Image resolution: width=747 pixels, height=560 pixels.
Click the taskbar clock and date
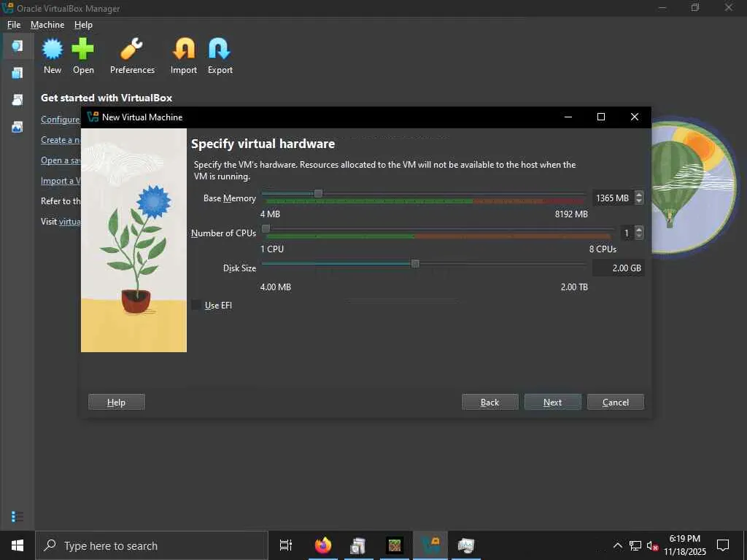coord(685,545)
